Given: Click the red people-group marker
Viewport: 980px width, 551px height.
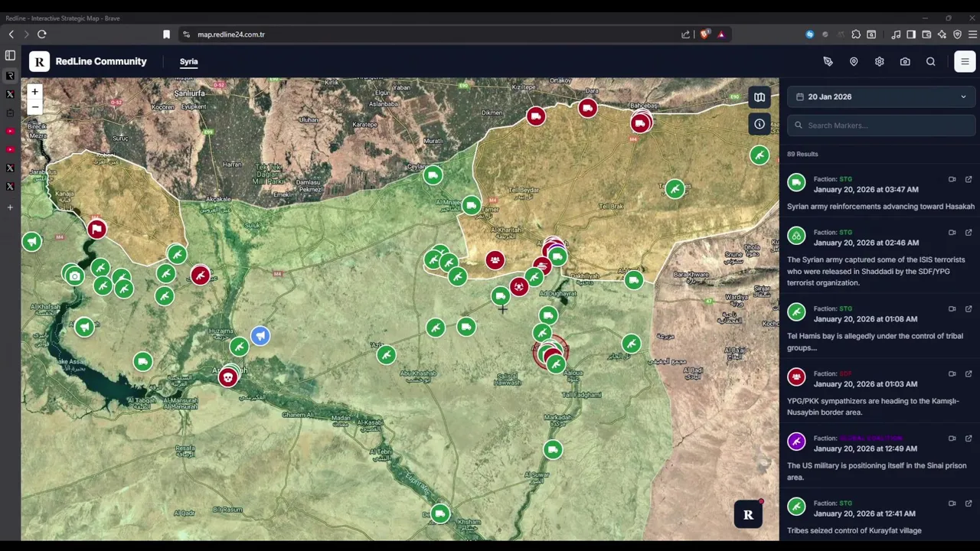Looking at the screenshot, I should [495, 260].
